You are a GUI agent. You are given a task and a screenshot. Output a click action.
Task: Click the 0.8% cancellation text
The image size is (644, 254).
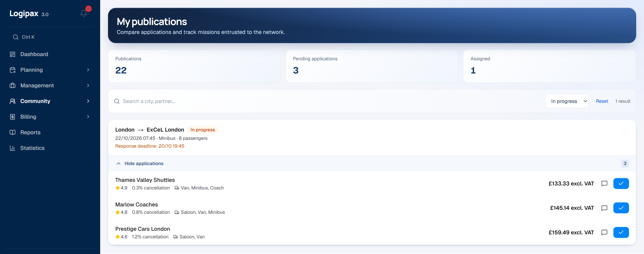point(151,212)
